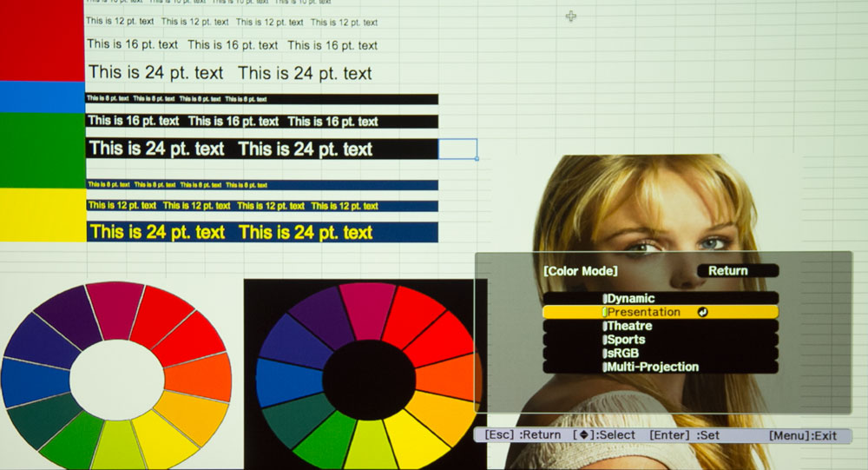Click the up-down Select arrows hint
868x470 pixels.
604,435
